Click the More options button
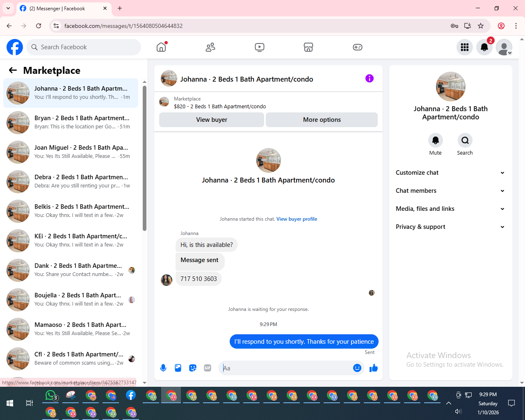The image size is (525, 420). tap(322, 120)
